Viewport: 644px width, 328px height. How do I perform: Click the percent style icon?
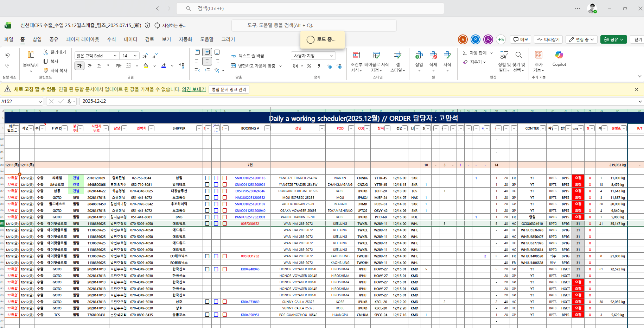309,66
